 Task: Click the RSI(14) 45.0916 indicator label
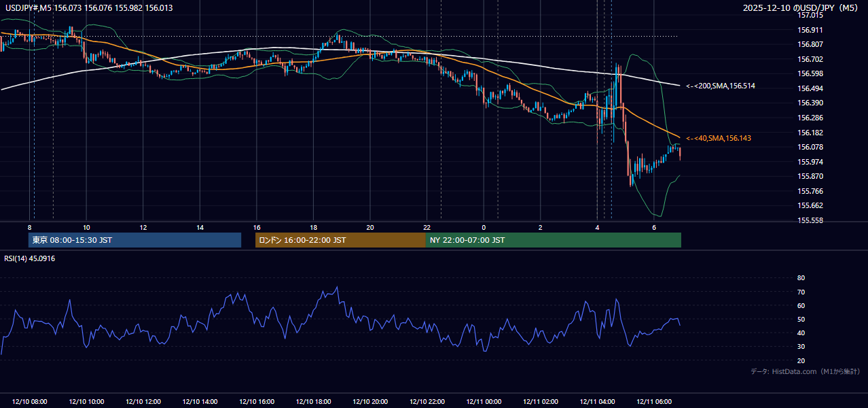30,258
